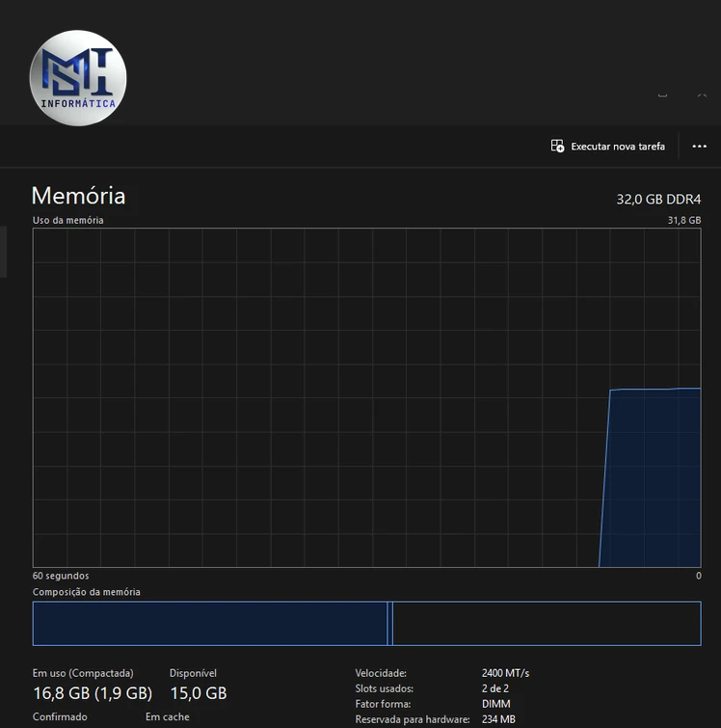This screenshot has width=721, height=728.
Task: Click the MSH Informática logo
Action: pyautogui.click(x=78, y=78)
